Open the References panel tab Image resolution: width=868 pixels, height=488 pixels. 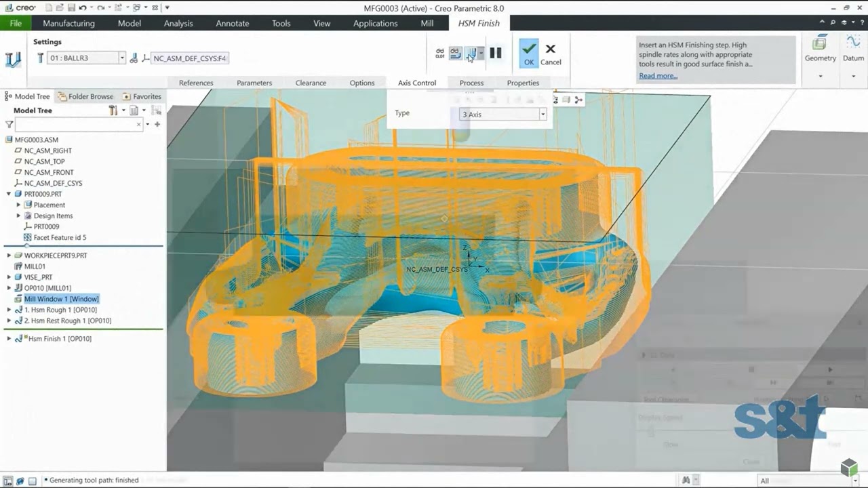click(196, 83)
